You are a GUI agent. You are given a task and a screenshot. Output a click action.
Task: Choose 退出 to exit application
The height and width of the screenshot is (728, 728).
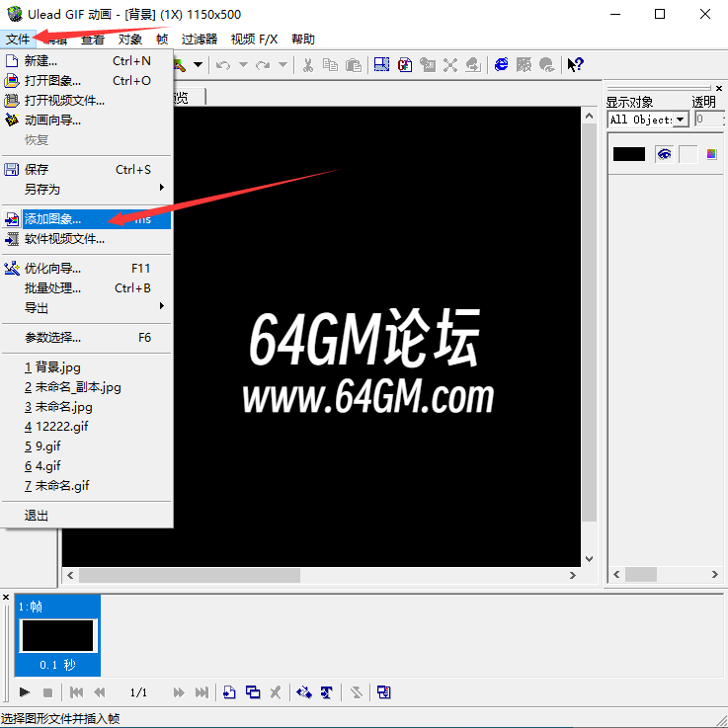pyautogui.click(x=87, y=516)
